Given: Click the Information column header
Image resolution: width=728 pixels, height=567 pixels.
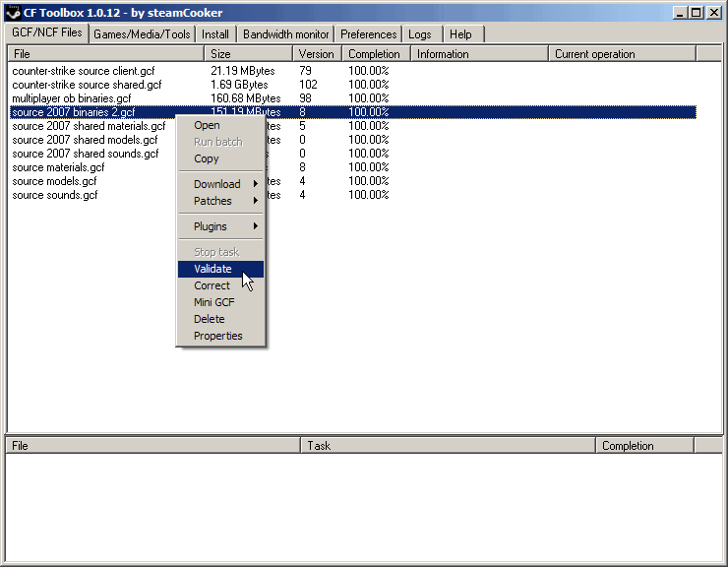Looking at the screenshot, I should pyautogui.click(x=480, y=54).
